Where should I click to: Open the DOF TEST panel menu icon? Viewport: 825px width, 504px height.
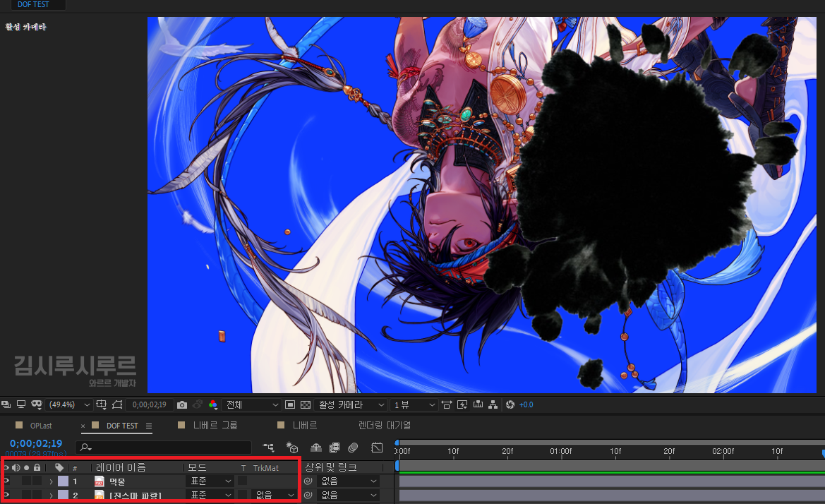click(149, 426)
